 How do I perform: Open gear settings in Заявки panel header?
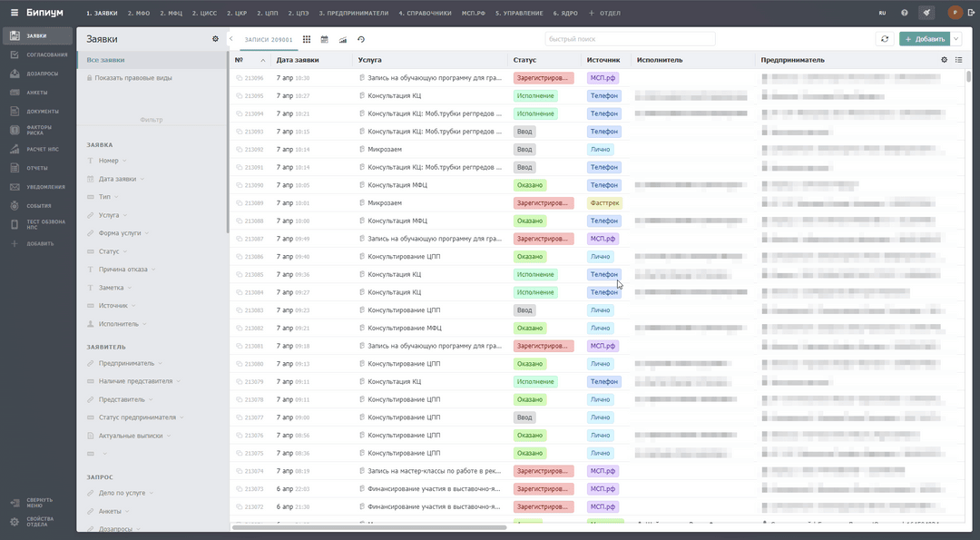[215, 39]
